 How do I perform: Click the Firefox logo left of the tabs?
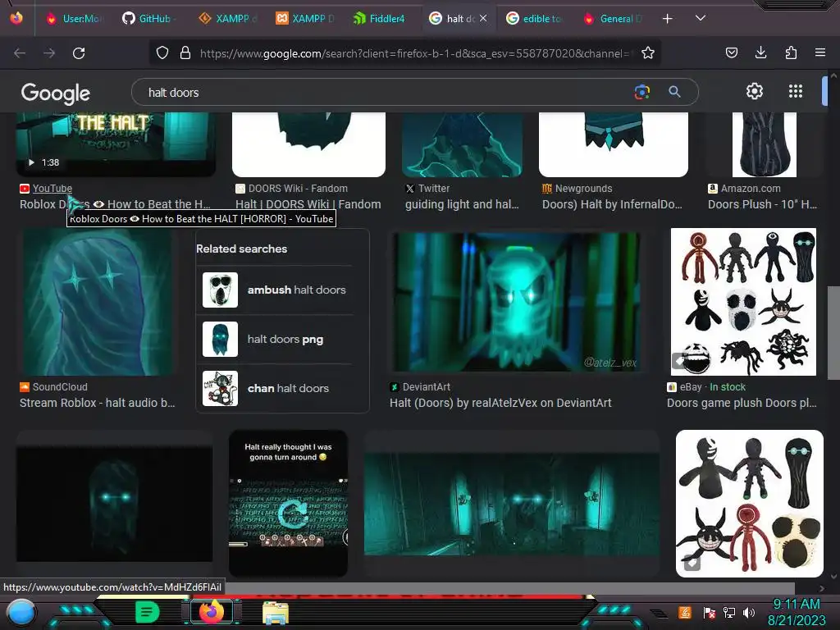[16, 18]
